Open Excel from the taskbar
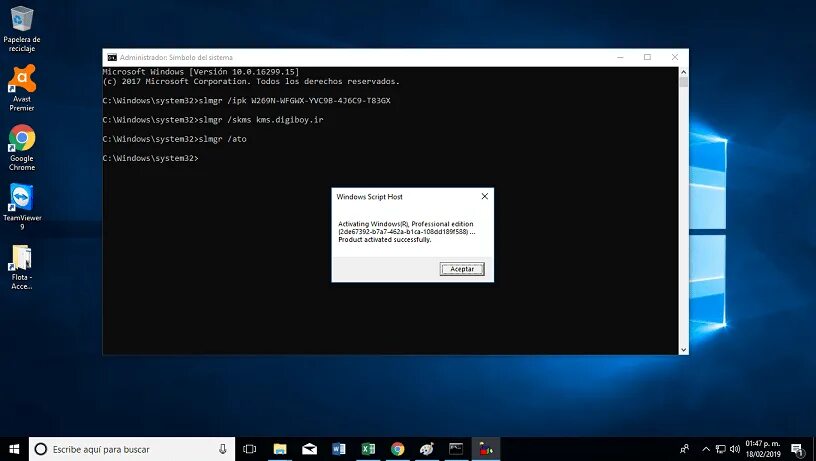The height and width of the screenshot is (461, 816). (x=368, y=449)
